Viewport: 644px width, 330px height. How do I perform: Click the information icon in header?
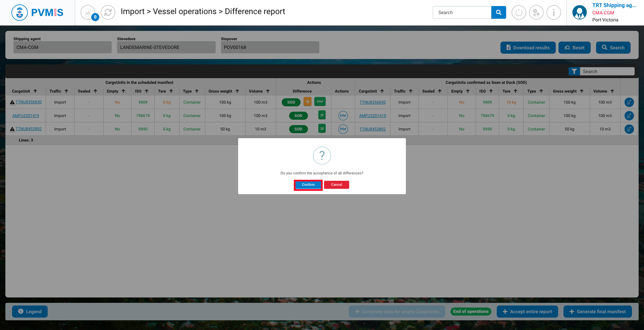coord(553,13)
